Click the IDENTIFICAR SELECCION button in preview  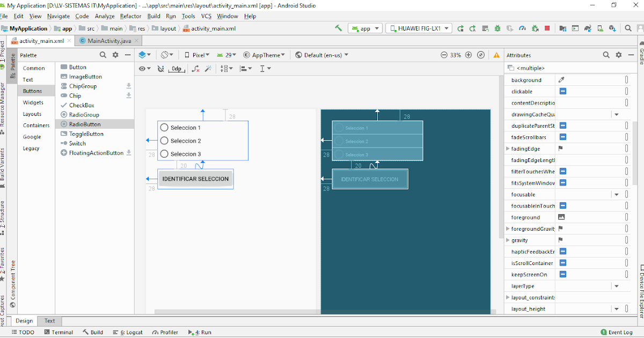click(x=195, y=178)
